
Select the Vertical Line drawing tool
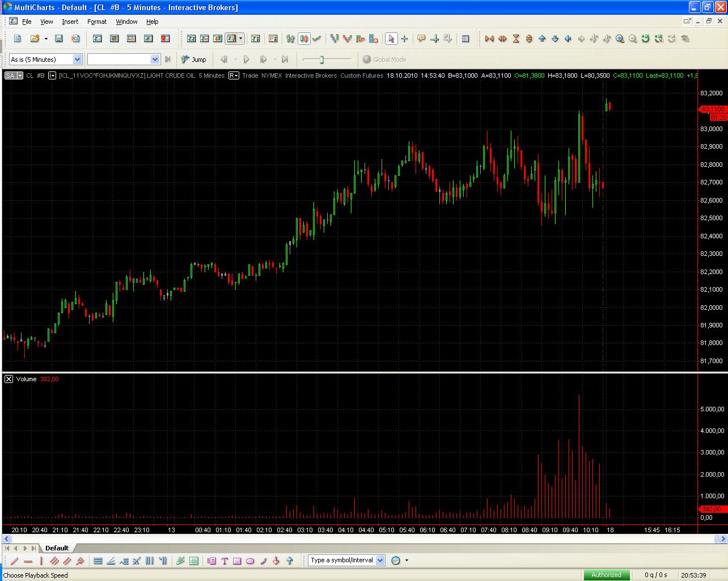[x=41, y=561]
